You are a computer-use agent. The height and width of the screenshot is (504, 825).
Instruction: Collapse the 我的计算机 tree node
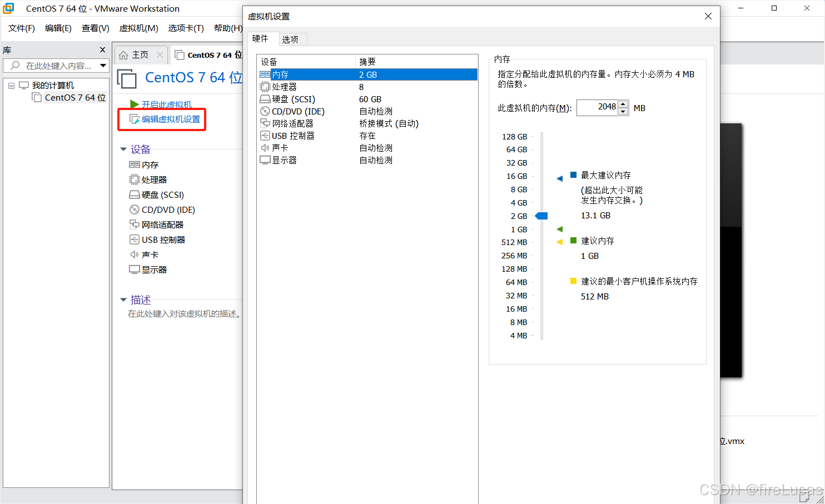pyautogui.click(x=11, y=86)
